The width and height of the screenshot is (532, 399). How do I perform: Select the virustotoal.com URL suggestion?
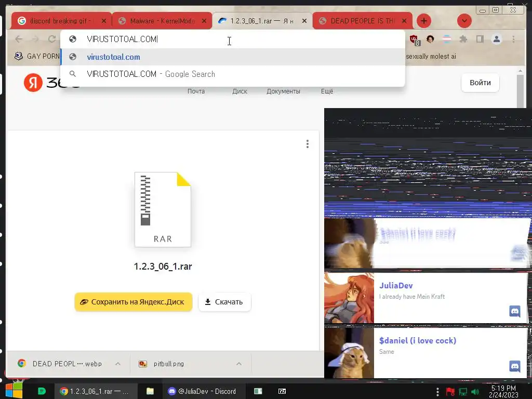pyautogui.click(x=232, y=57)
